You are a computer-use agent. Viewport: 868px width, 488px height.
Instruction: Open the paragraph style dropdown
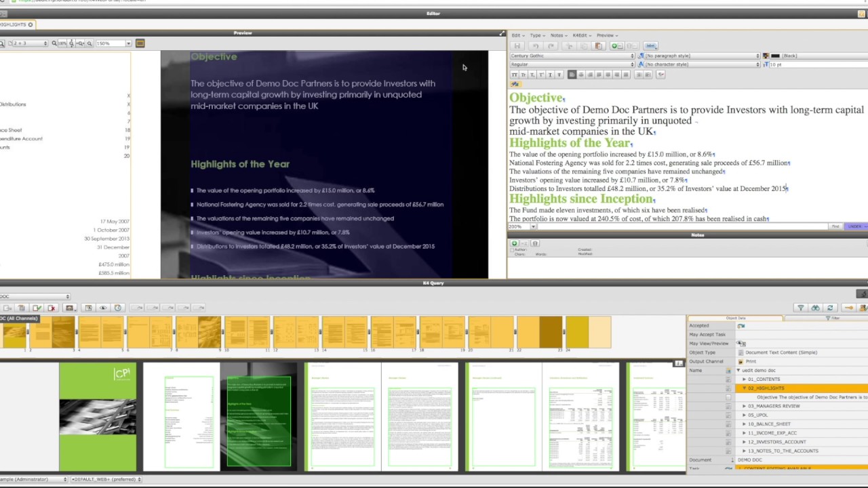point(702,56)
